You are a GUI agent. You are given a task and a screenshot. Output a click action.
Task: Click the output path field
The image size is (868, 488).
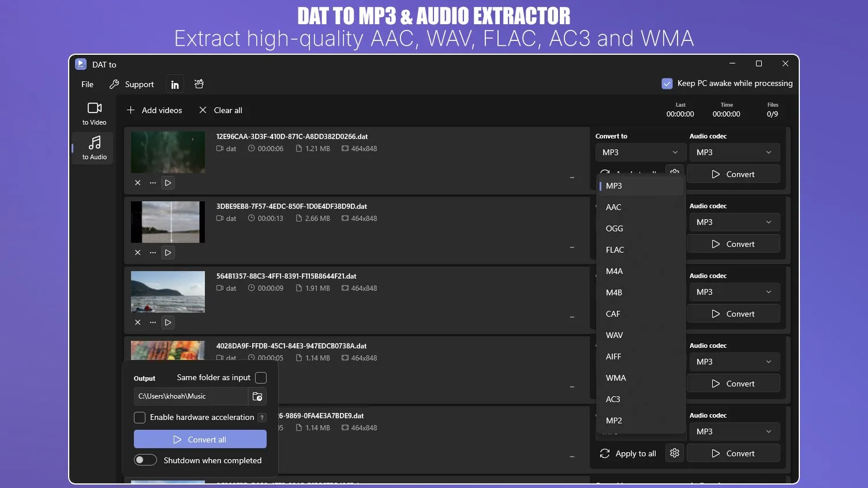pyautogui.click(x=191, y=396)
